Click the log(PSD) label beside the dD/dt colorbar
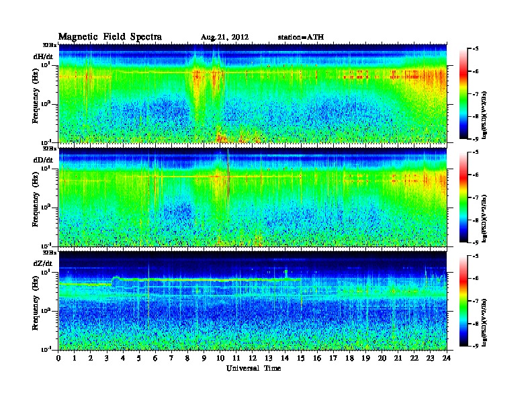The height and width of the screenshot is (411, 532). [x=485, y=218]
